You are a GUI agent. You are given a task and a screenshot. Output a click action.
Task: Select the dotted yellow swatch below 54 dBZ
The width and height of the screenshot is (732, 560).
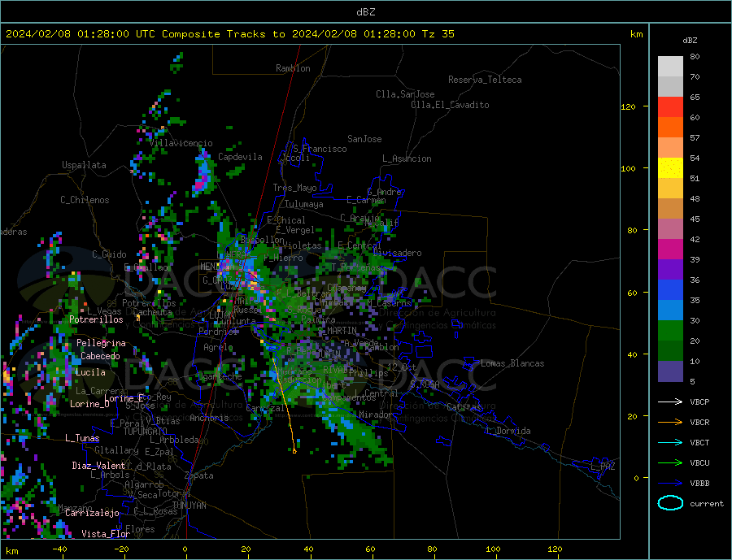[670, 168]
